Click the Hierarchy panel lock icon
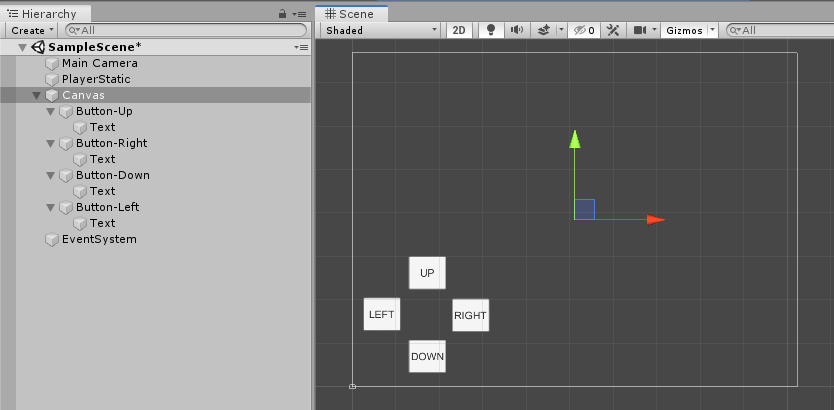 [x=285, y=14]
